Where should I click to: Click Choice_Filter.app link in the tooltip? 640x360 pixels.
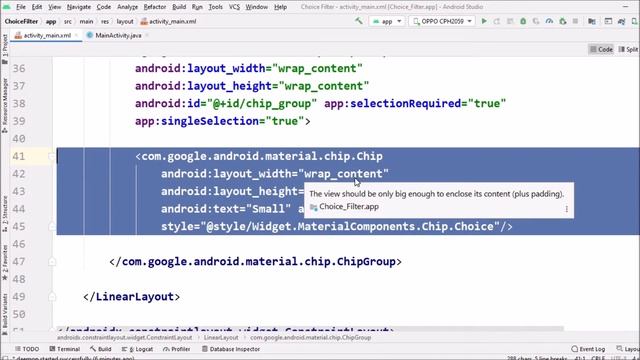349,207
